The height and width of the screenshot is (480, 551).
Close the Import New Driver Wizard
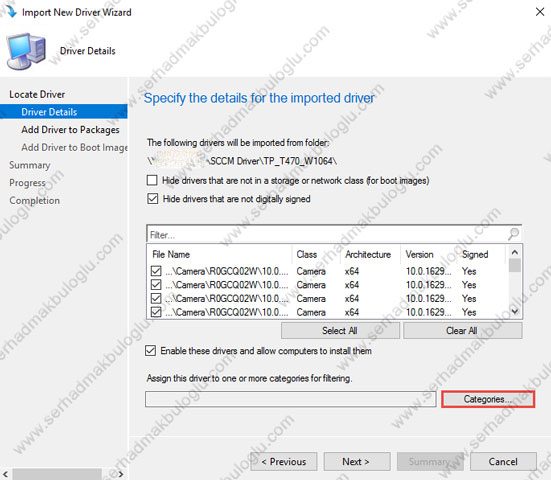pyautogui.click(x=540, y=12)
